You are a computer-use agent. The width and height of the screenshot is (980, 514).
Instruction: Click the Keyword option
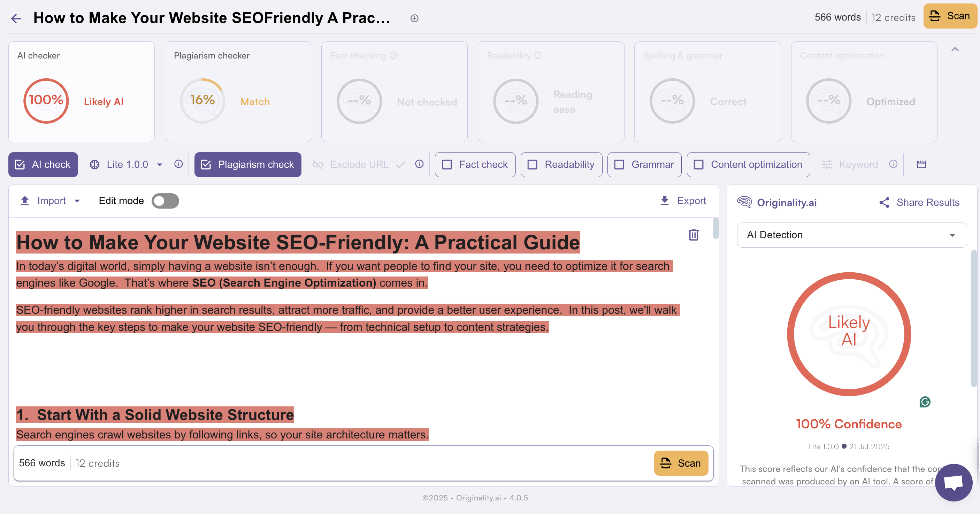858,165
